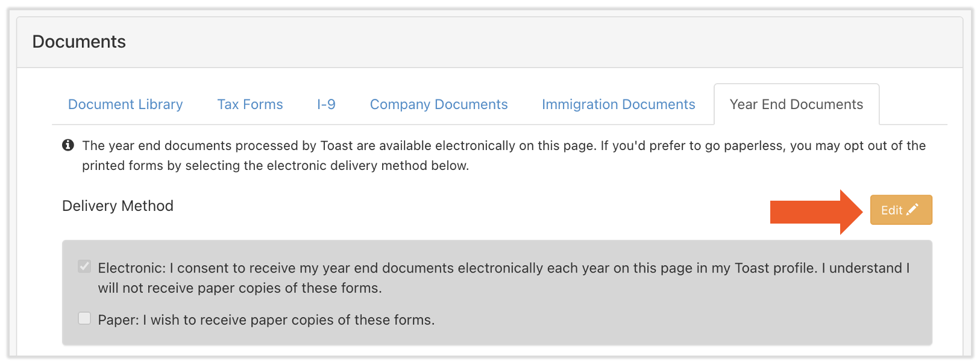This screenshot has height=364, width=980.
Task: Click the Paper option label text
Action: [x=266, y=320]
